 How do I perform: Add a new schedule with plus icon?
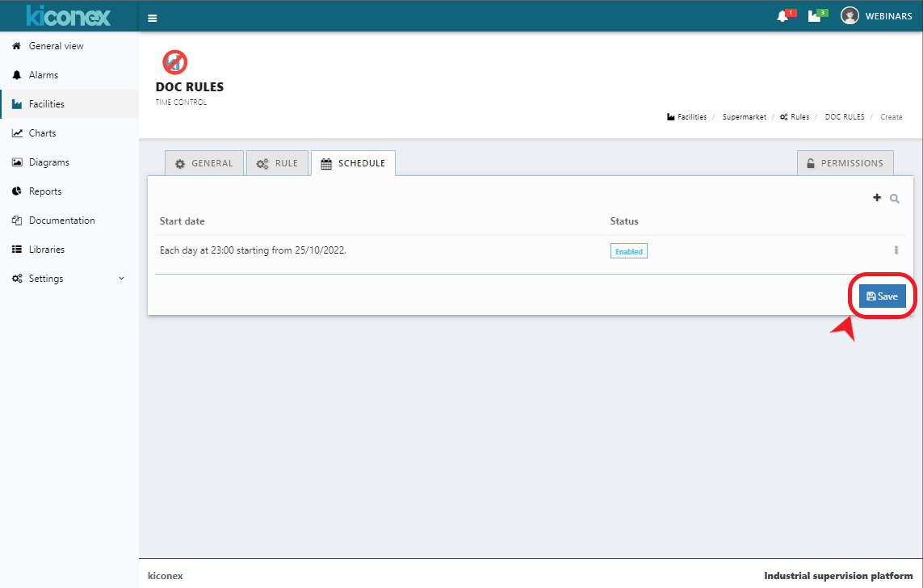pyautogui.click(x=877, y=198)
